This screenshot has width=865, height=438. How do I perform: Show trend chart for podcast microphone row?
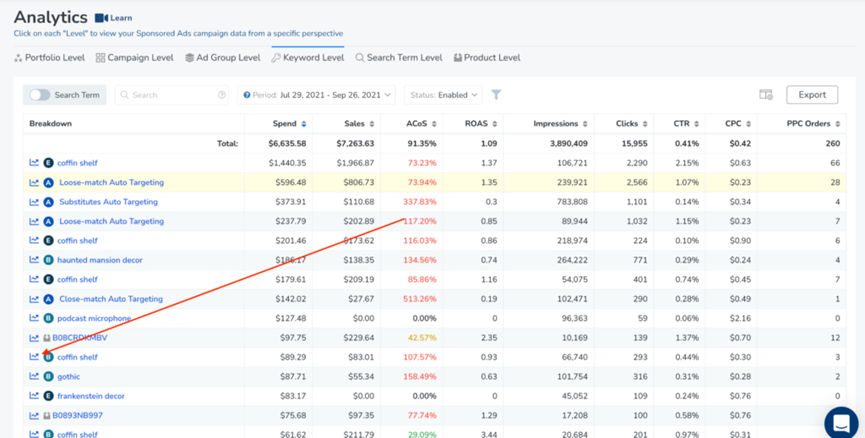point(34,318)
